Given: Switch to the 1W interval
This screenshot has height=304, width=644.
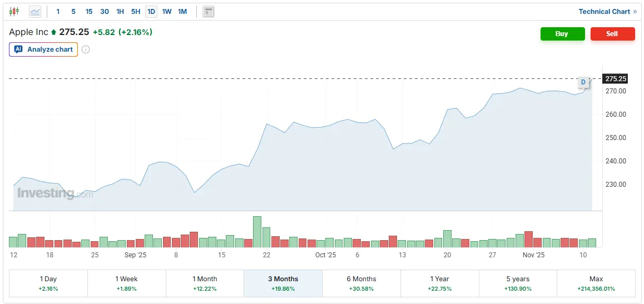Looking at the screenshot, I should tap(167, 12).
